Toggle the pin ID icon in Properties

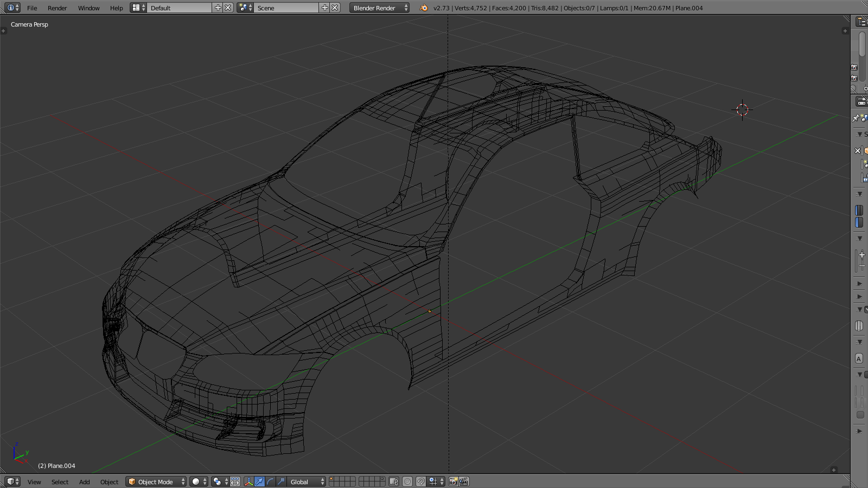pos(856,118)
